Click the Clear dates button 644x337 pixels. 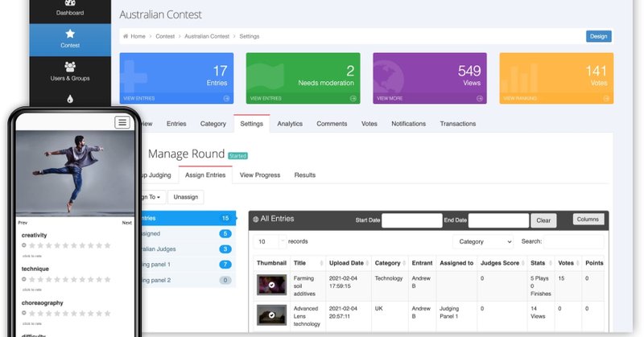[543, 220]
